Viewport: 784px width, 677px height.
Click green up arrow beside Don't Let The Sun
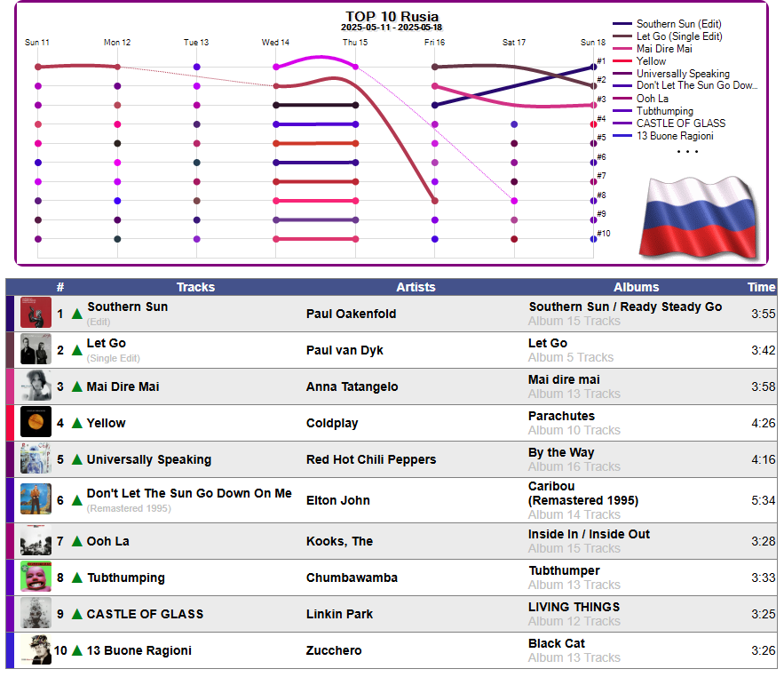pyautogui.click(x=77, y=500)
